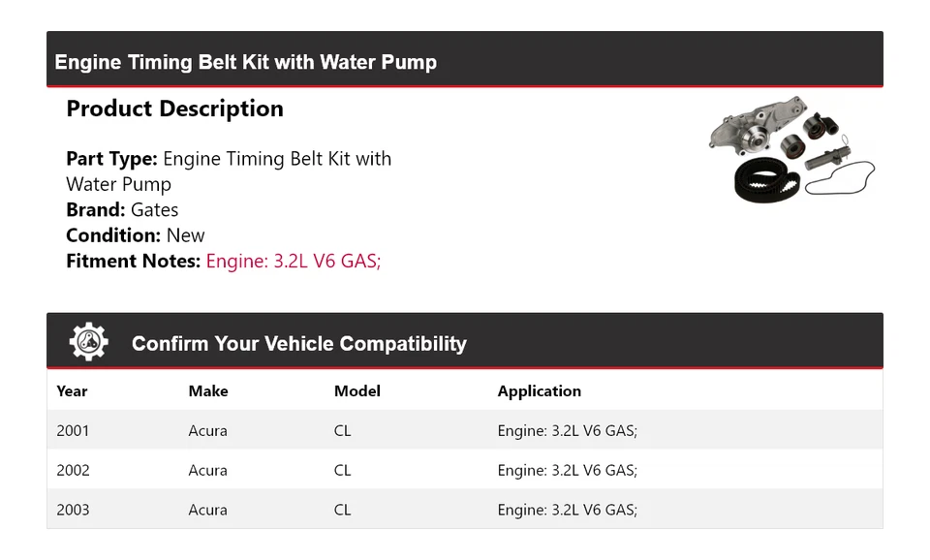Click the application text in the 2003 row
The height and width of the screenshot is (560, 930).
click(x=567, y=510)
